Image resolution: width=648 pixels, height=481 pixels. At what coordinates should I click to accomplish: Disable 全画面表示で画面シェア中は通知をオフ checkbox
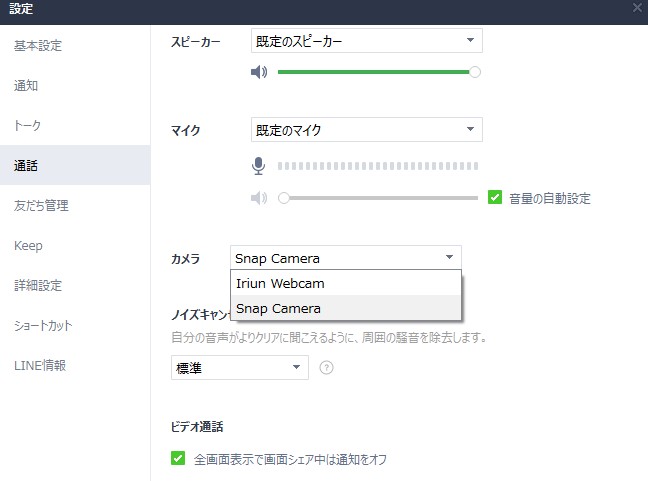(178, 459)
